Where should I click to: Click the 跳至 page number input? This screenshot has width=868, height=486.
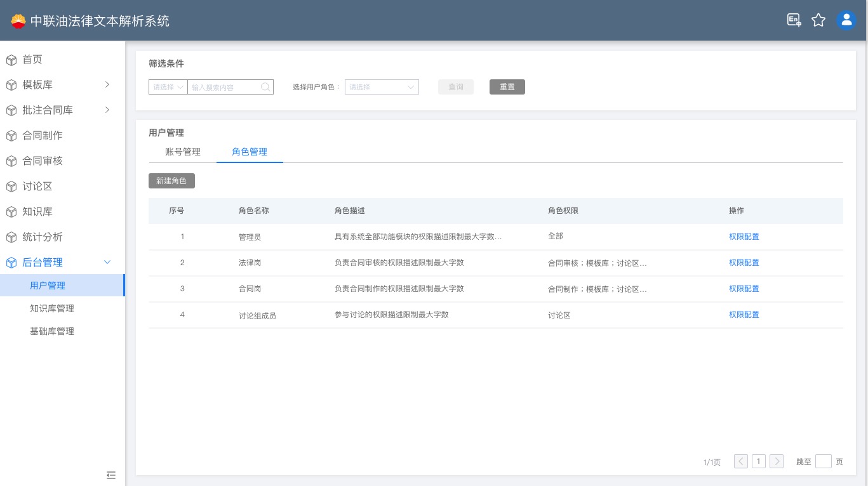[x=824, y=461]
